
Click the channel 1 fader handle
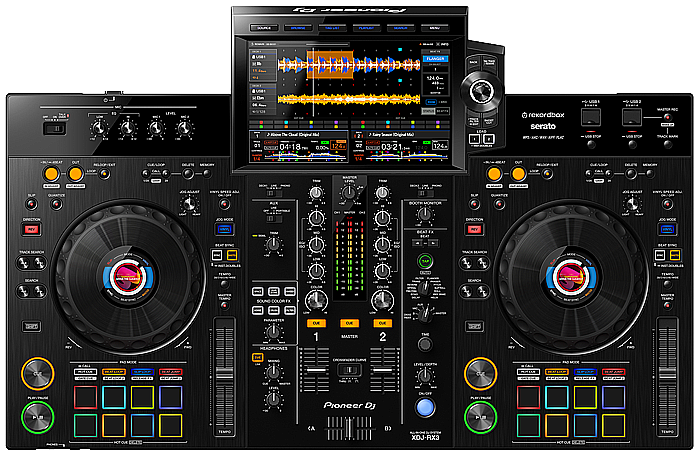pyautogui.click(x=316, y=370)
